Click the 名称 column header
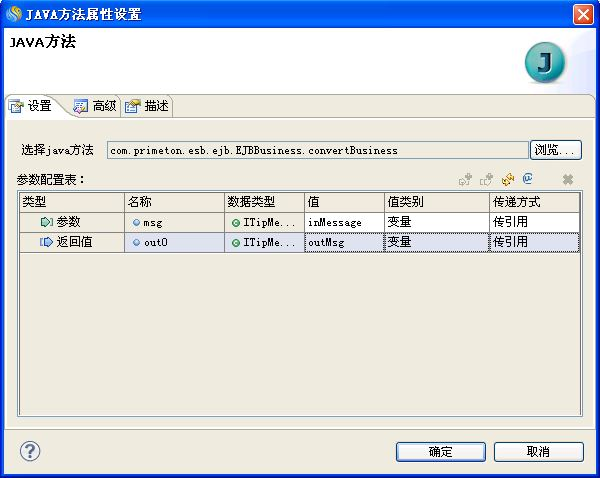600x478 pixels. (174, 202)
